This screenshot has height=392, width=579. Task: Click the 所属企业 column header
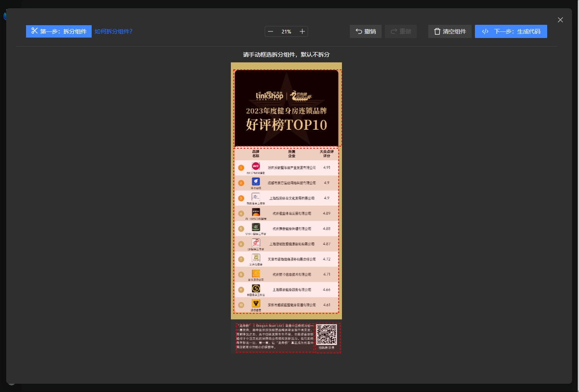[x=292, y=154]
